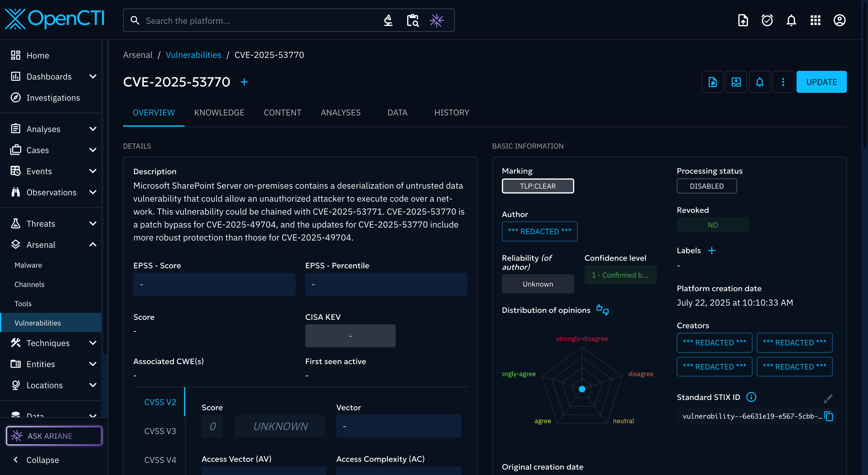Expand the Dashboards menu chevron
This screenshot has height=475, width=868.
(x=93, y=77)
